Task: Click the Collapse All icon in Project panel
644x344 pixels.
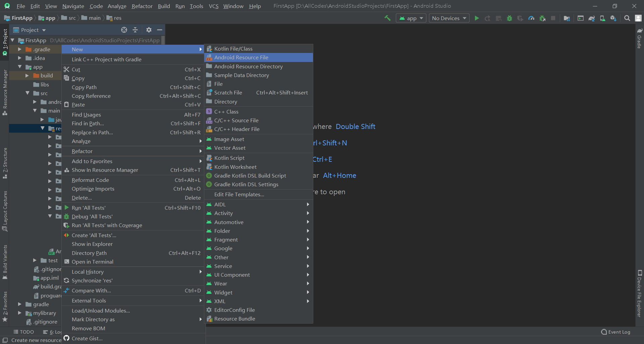Action: pos(135,30)
